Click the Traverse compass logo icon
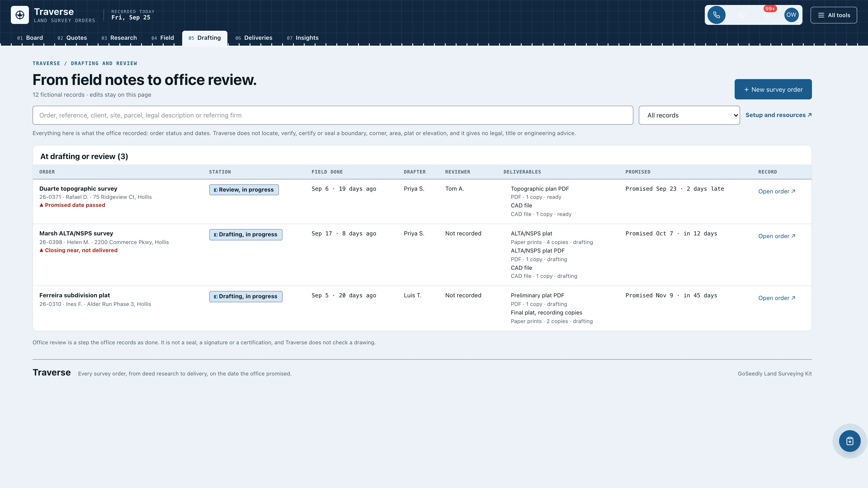 tap(20, 15)
